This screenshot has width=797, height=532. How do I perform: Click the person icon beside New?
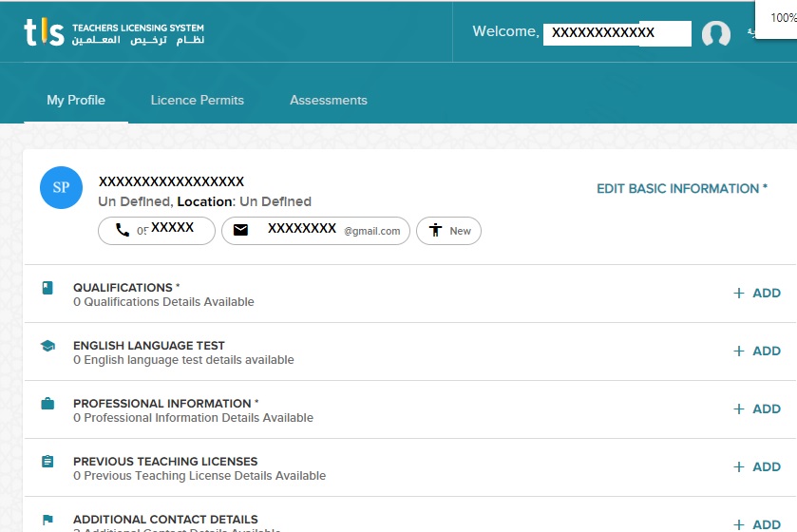click(x=436, y=230)
